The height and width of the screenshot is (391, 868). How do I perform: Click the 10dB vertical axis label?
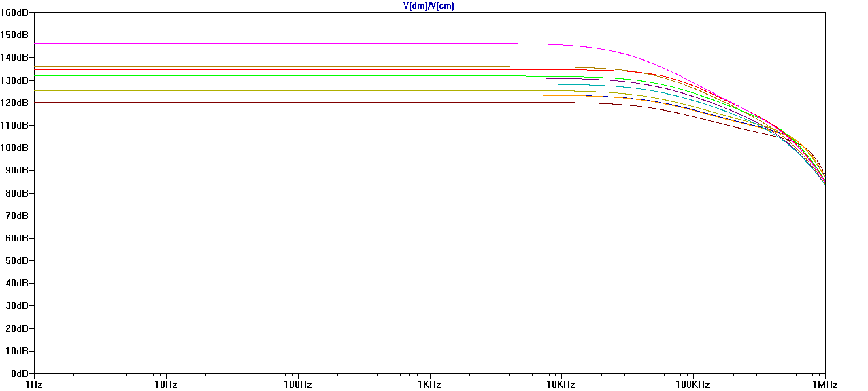pyautogui.click(x=17, y=351)
